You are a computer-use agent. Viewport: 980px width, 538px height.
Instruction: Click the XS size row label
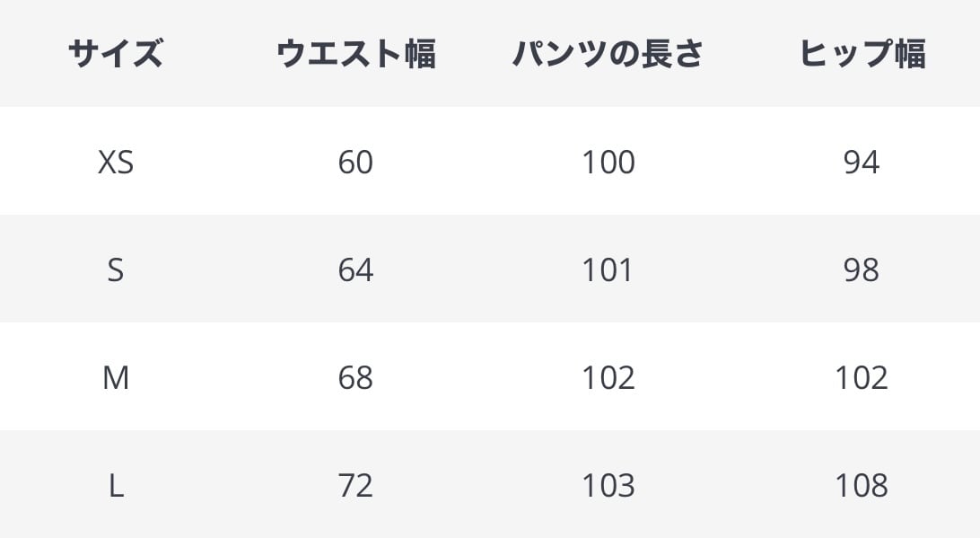click(115, 163)
